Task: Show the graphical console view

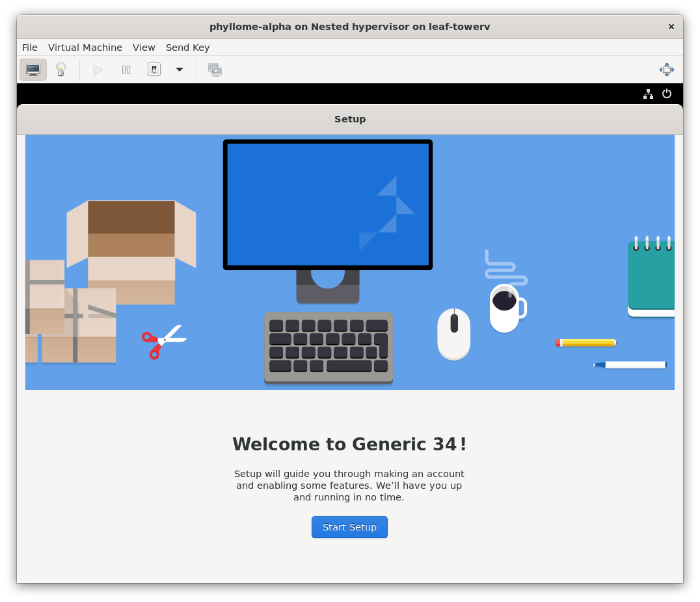Action: tap(33, 70)
